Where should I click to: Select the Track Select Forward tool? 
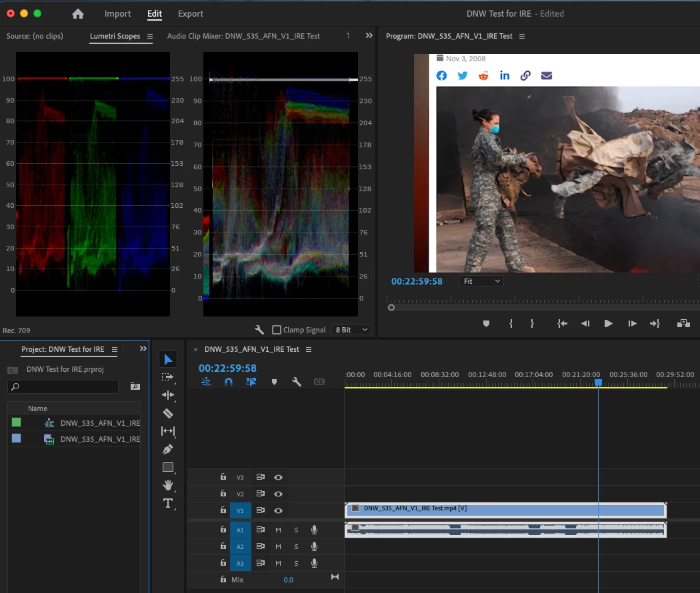point(168,377)
